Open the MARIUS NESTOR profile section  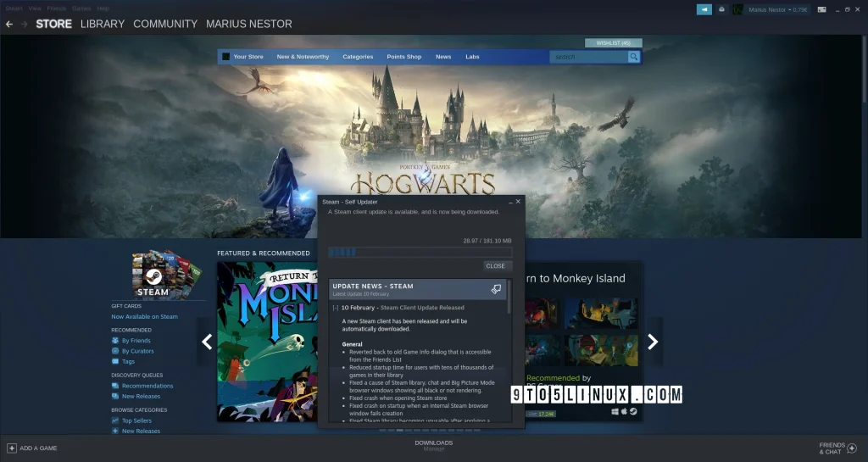(249, 24)
